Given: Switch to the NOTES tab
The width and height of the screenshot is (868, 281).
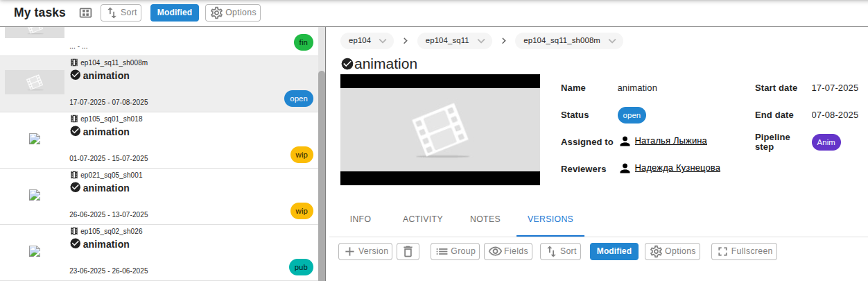Looking at the screenshot, I should coord(485,219).
